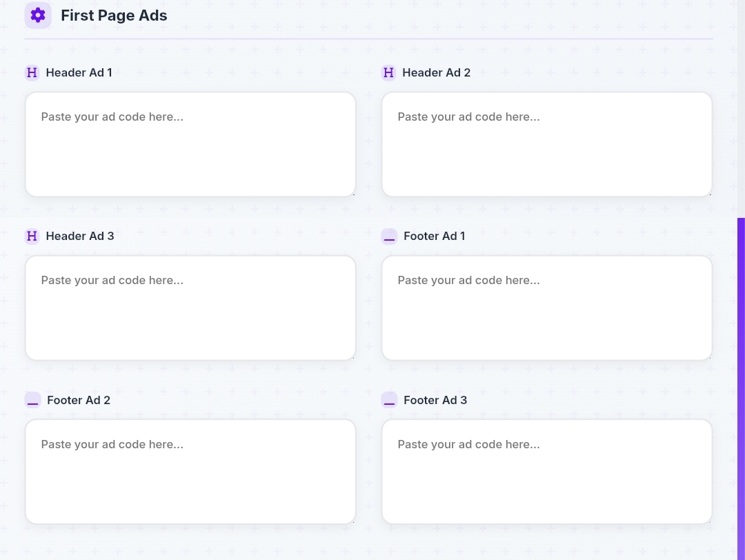Click the footer icon next to Footer Ad 3
The height and width of the screenshot is (560, 745).
pos(389,400)
